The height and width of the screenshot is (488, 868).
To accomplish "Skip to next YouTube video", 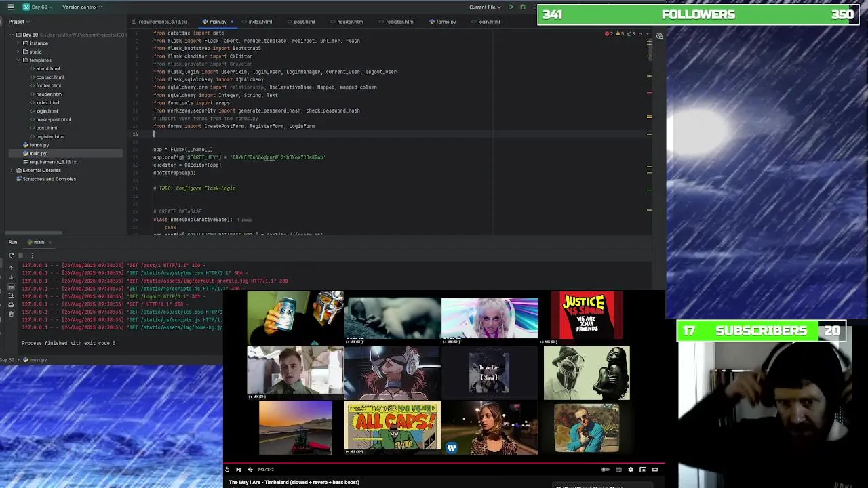I will pos(238,470).
